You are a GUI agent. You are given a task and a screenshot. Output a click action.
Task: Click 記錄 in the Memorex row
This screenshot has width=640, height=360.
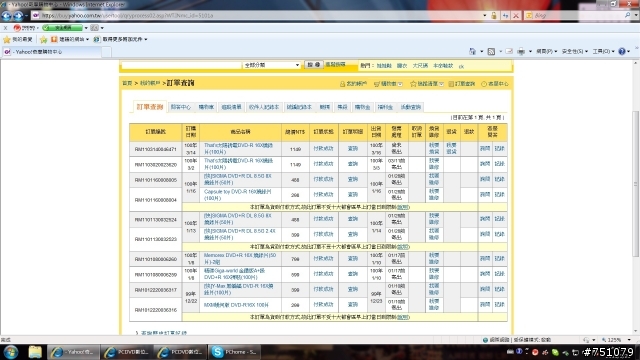click(x=500, y=258)
